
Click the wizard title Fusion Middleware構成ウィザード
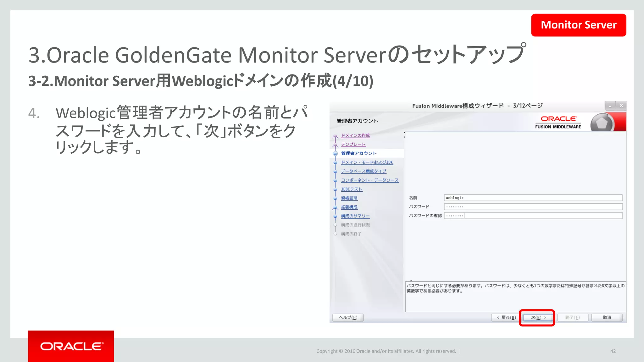click(x=458, y=106)
